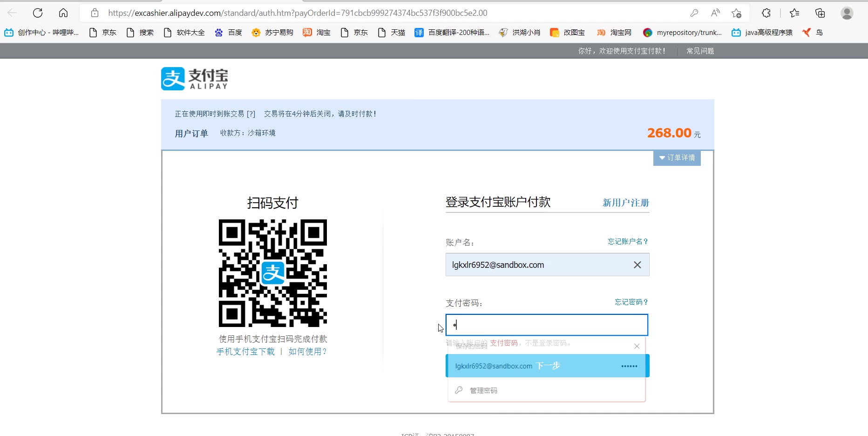The width and height of the screenshot is (868, 436).
Task: Open saved passwords key icon in address bar
Action: (694, 13)
